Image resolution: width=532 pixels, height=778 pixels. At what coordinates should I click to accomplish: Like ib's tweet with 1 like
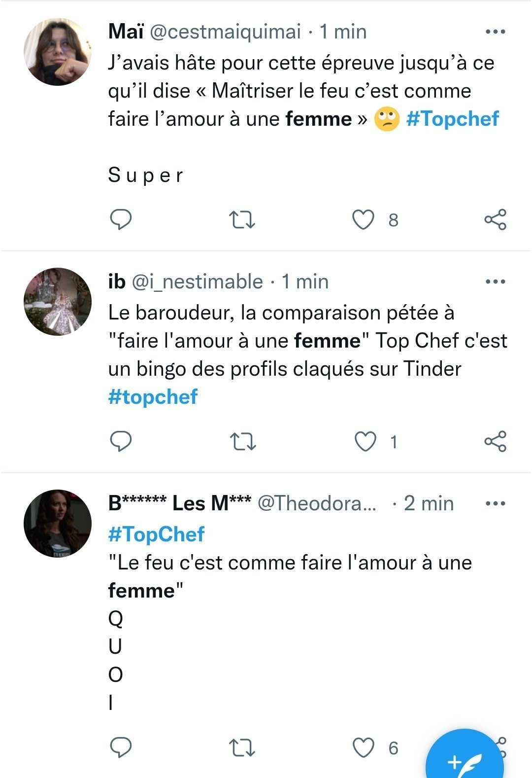pyautogui.click(x=366, y=441)
